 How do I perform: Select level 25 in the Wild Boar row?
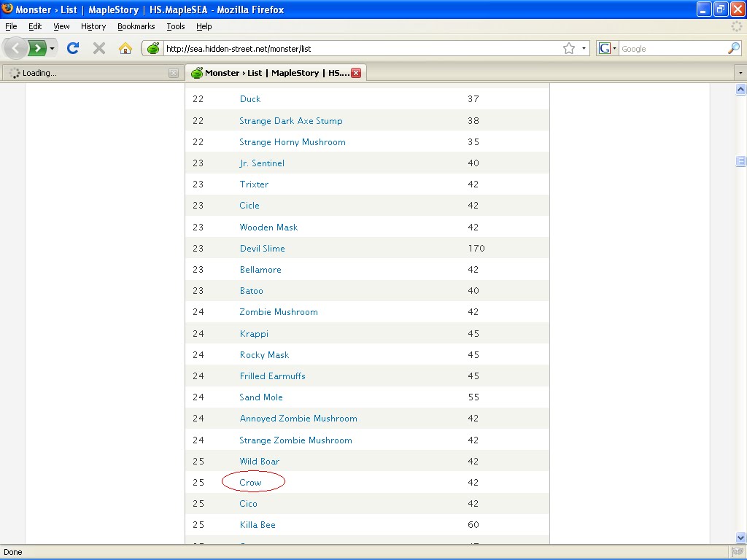[x=198, y=461]
